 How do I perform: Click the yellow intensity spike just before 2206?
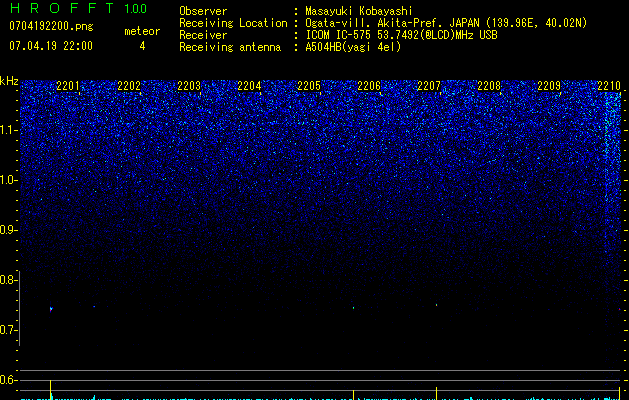coord(353,394)
